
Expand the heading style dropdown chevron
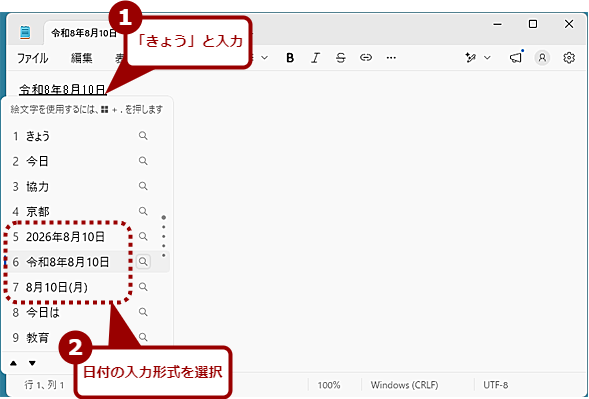click(265, 58)
